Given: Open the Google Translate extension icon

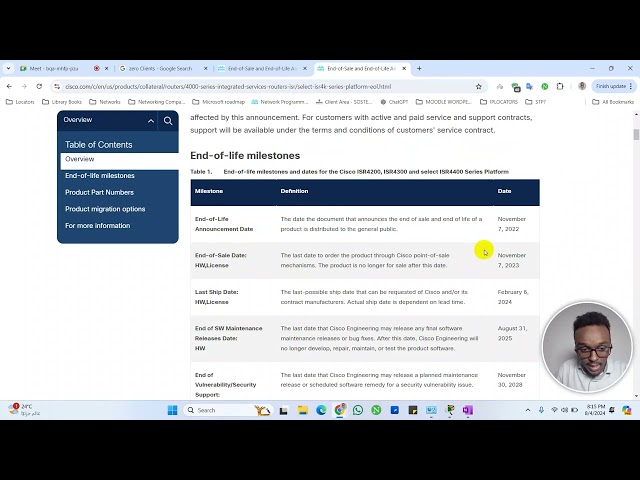Looking at the screenshot, I should 529,87.
